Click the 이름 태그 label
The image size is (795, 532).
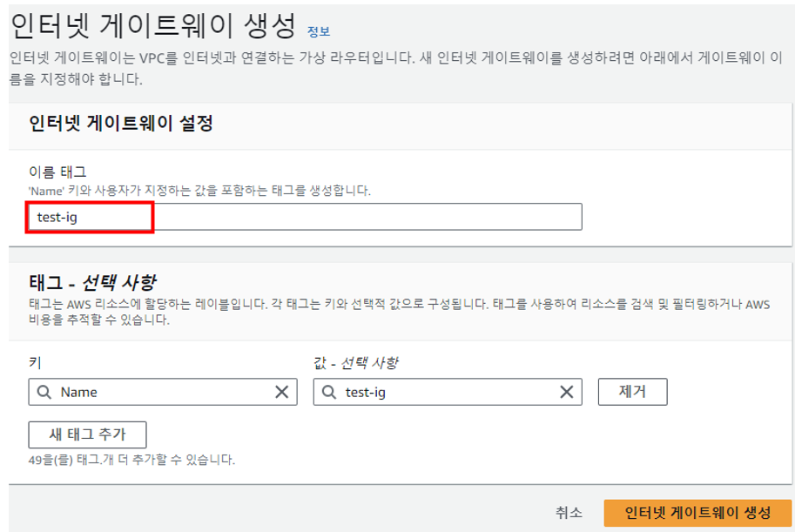57,172
